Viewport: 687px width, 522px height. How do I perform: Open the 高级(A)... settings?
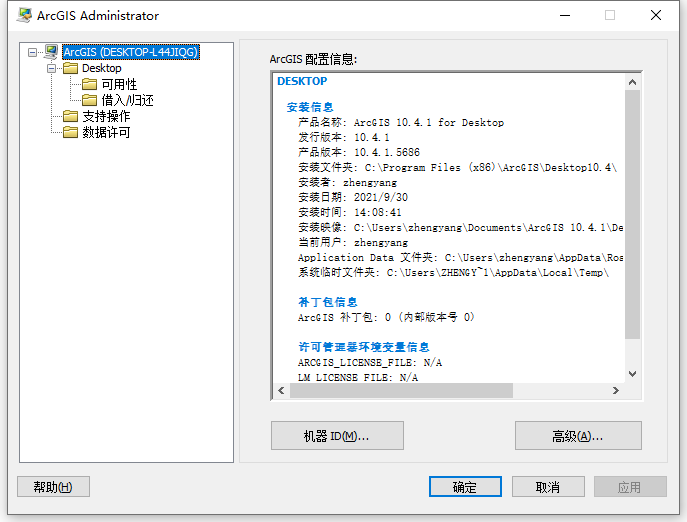578,436
